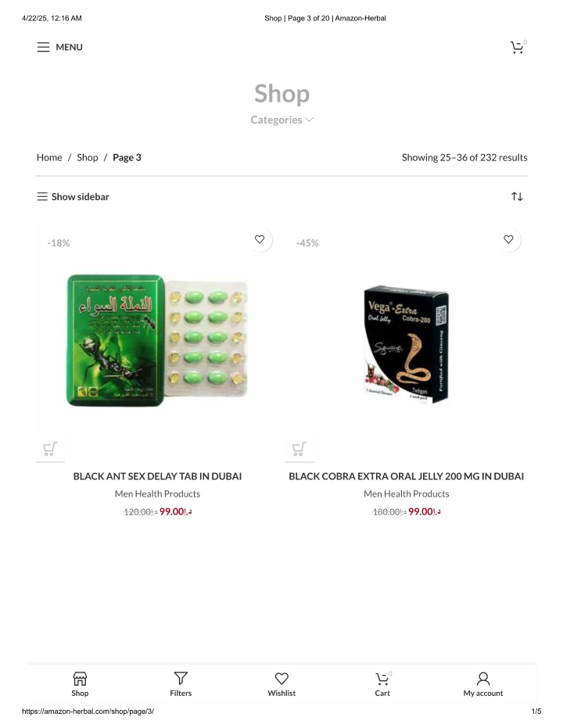Open Filters funnel in bottom bar

[x=181, y=684]
